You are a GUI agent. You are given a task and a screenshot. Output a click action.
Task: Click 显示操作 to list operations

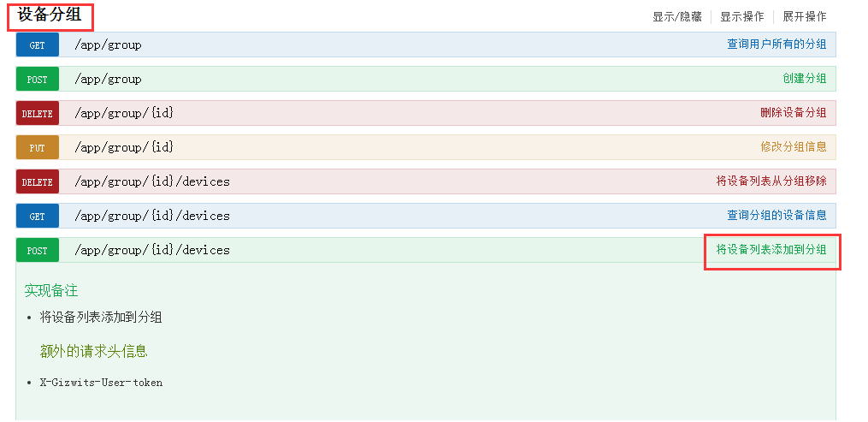pyautogui.click(x=741, y=16)
